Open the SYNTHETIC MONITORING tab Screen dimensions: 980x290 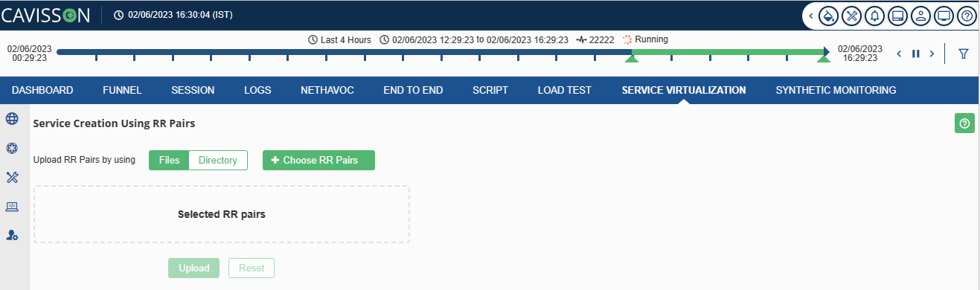coord(836,90)
